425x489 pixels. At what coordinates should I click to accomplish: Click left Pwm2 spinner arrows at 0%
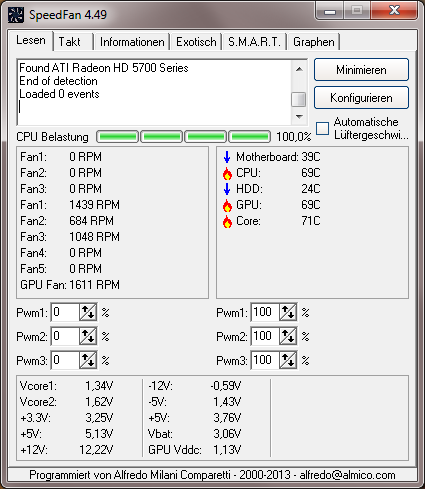(88, 336)
